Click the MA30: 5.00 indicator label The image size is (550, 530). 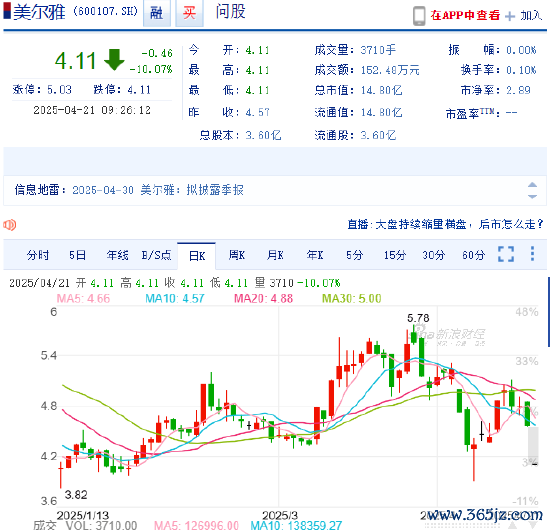[352, 298]
